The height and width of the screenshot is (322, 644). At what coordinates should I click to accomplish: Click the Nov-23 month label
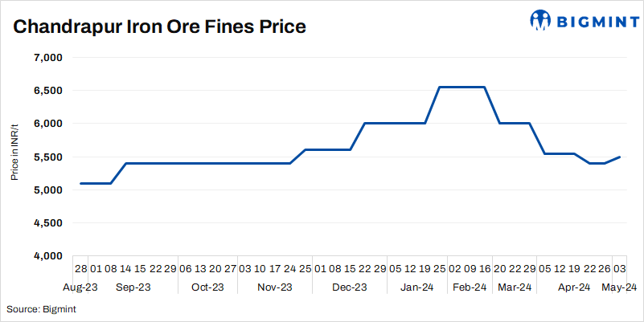pyautogui.click(x=276, y=287)
